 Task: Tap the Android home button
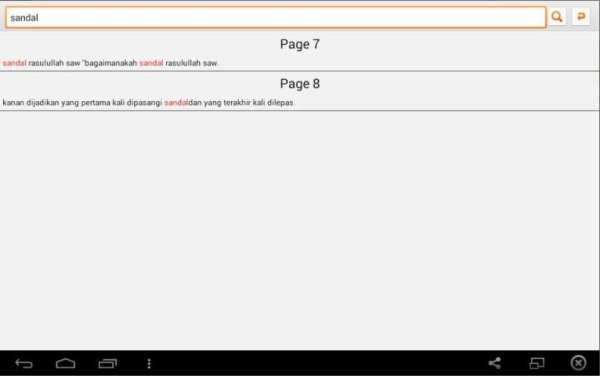click(65, 363)
